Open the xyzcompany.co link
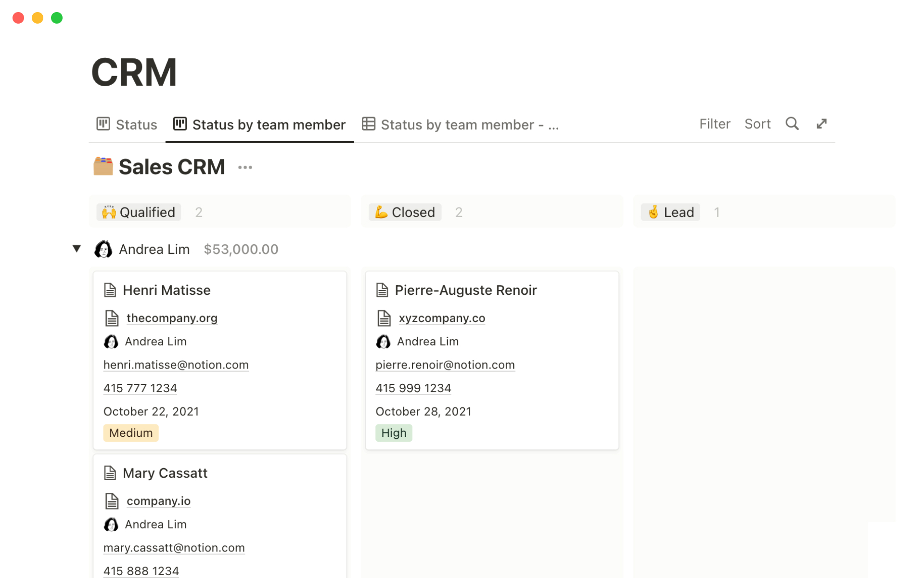Viewport: 924px width, 578px height. (441, 318)
